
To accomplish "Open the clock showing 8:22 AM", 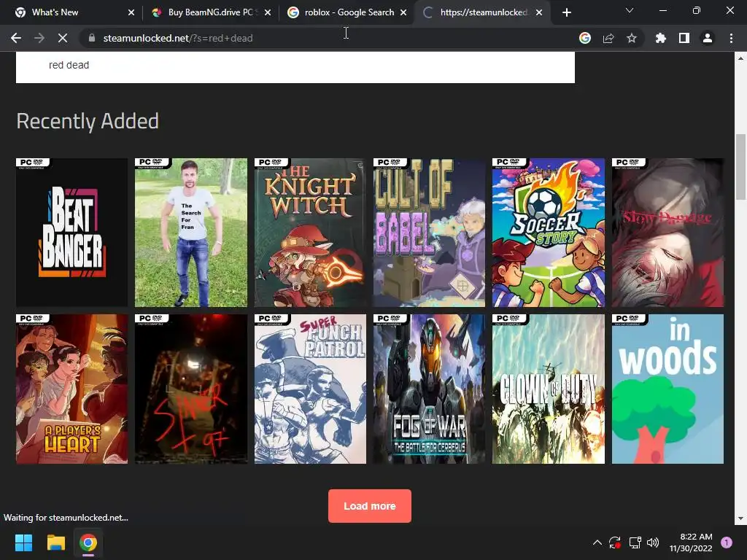I will click(x=690, y=542).
